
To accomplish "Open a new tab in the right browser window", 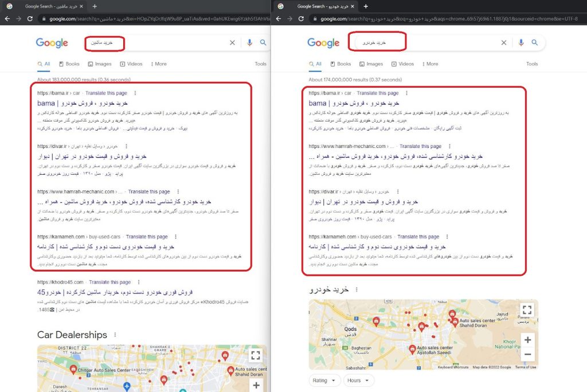I will click(x=366, y=6).
